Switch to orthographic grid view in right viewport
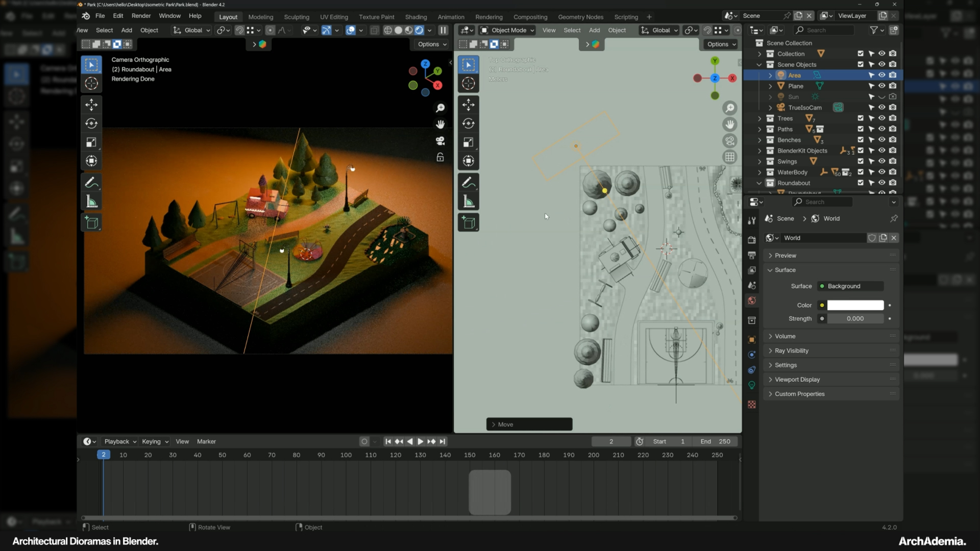This screenshot has width=980, height=551. click(730, 157)
